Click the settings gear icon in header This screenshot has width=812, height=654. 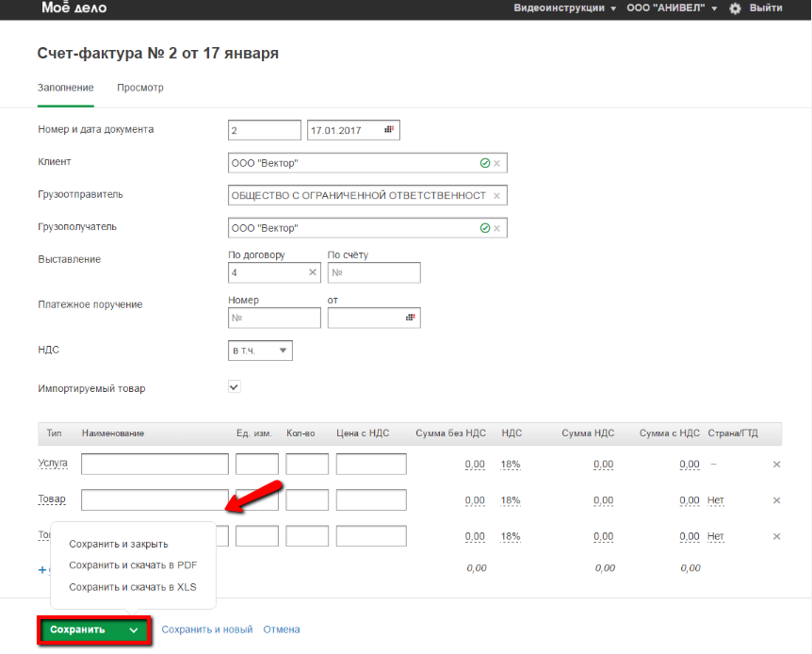click(x=735, y=8)
